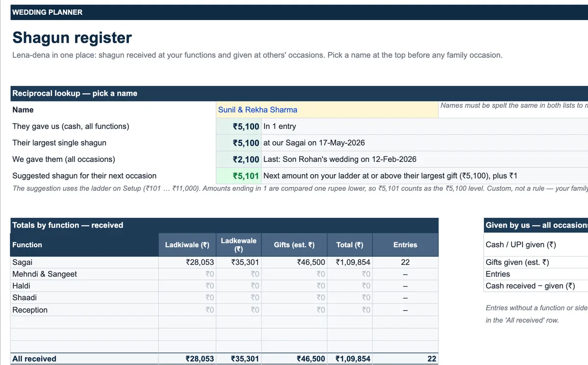588x365 pixels.
Task: Click the 'Names must be spelt the same' note
Action: 513,105
